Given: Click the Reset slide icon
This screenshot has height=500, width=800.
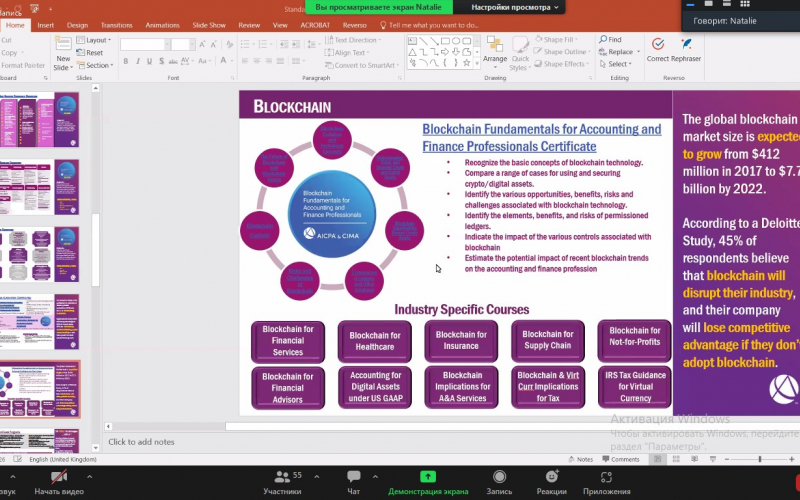Looking at the screenshot, I should coord(90,53).
